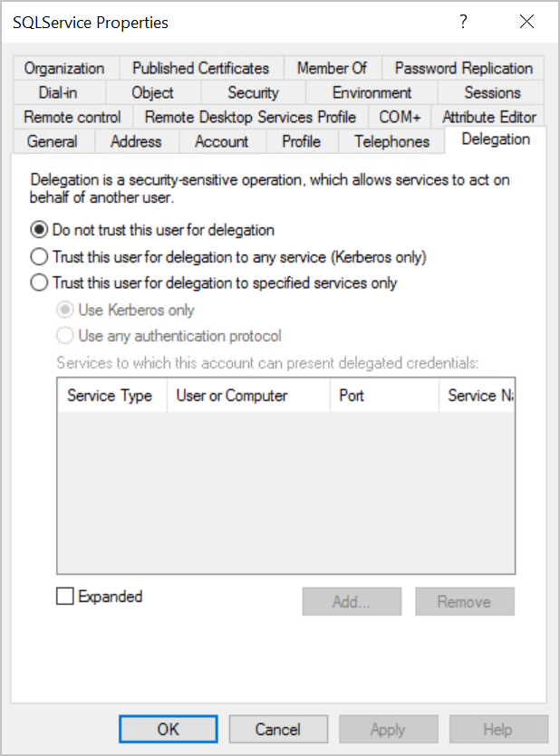Switch to the Profile tab
This screenshot has height=756, width=560.
click(301, 141)
